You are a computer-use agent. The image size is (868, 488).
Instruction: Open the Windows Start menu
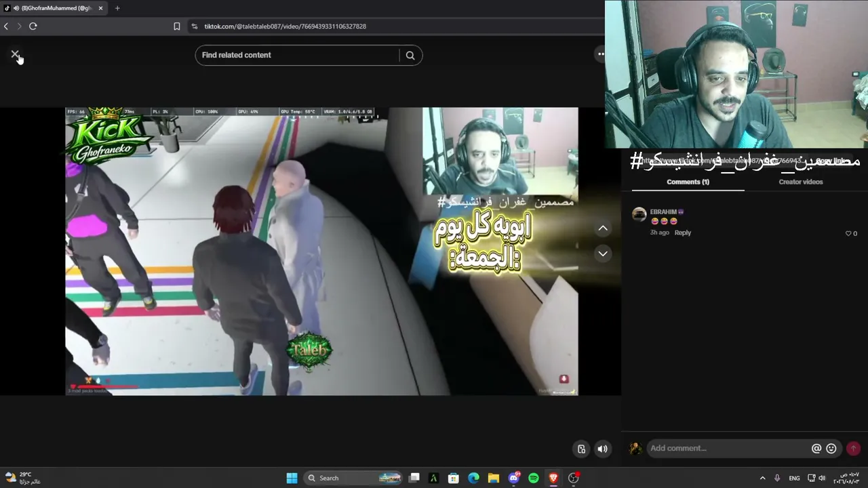point(292,478)
